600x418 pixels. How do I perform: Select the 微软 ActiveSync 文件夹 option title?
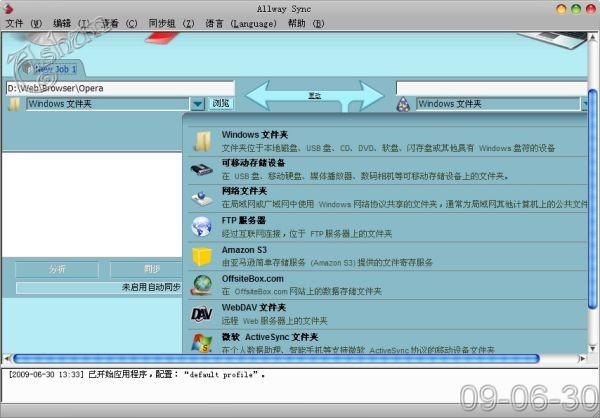pos(270,337)
